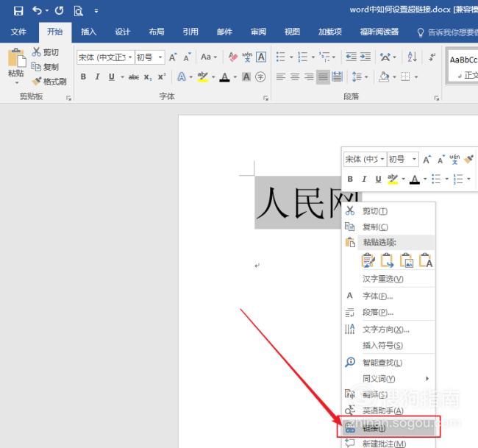Choose 字体(F)... from the context menu
This screenshot has width=478, height=448.
click(388, 296)
